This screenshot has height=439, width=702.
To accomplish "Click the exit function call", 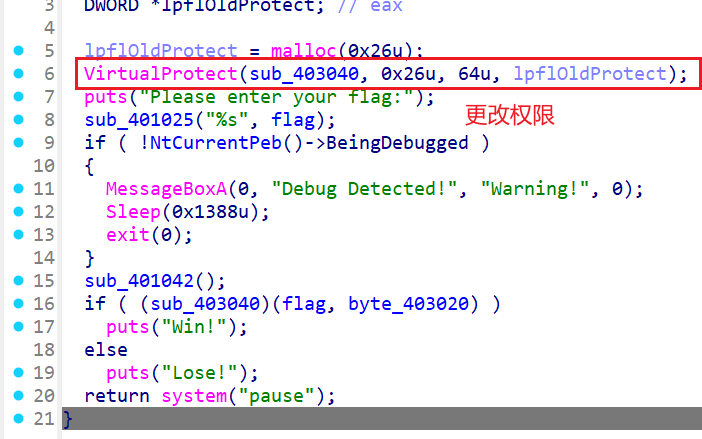I will tap(128, 235).
